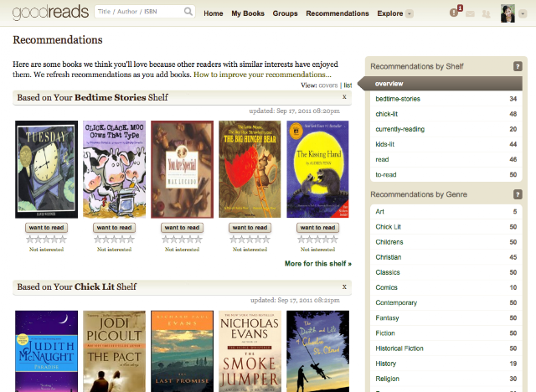The height and width of the screenshot is (392, 536).
Task: Open the friends icon in header
Action: click(x=486, y=14)
